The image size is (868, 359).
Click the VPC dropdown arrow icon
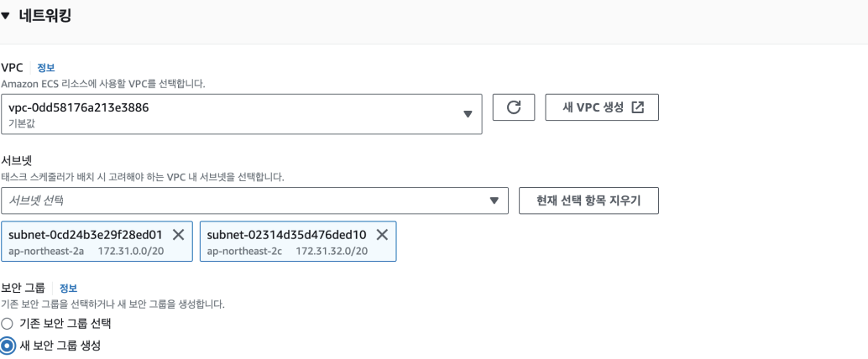coord(468,114)
